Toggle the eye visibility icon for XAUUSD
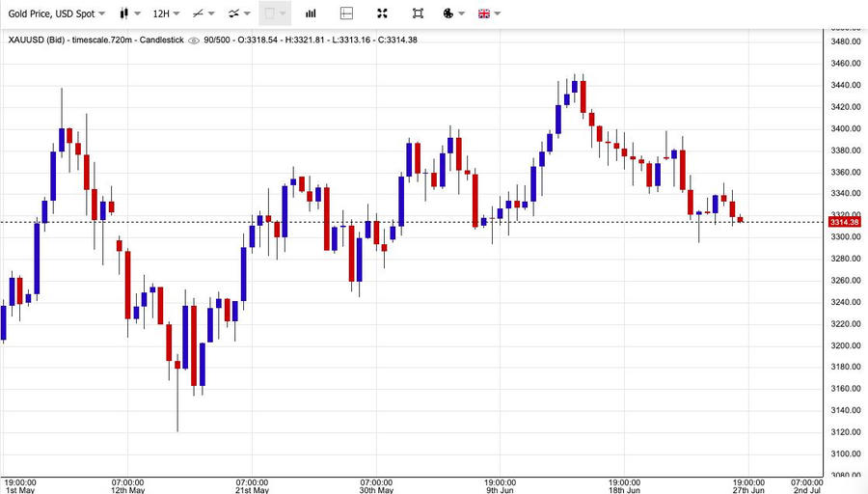Screen dimensions: 868x494 [194, 41]
